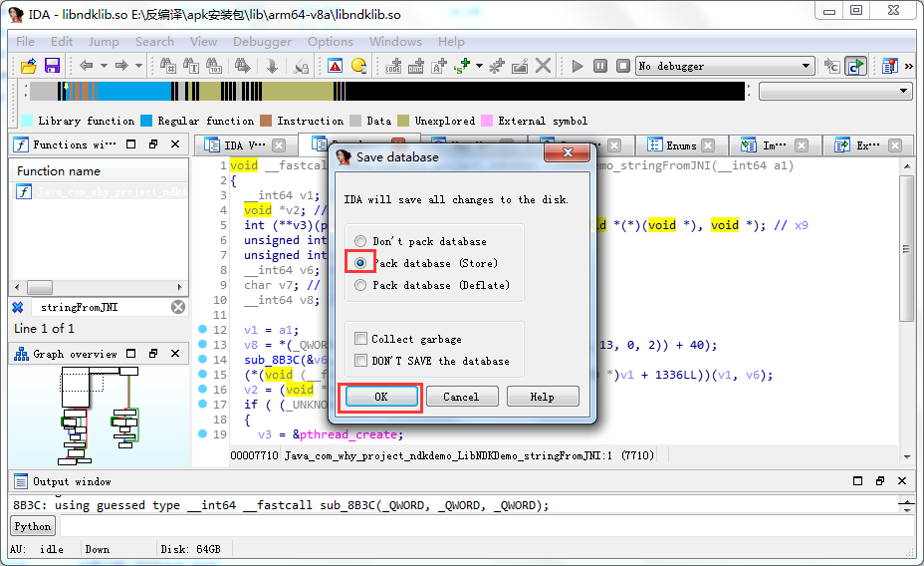
Task: Click the green plus structure icon
Action: [462, 66]
